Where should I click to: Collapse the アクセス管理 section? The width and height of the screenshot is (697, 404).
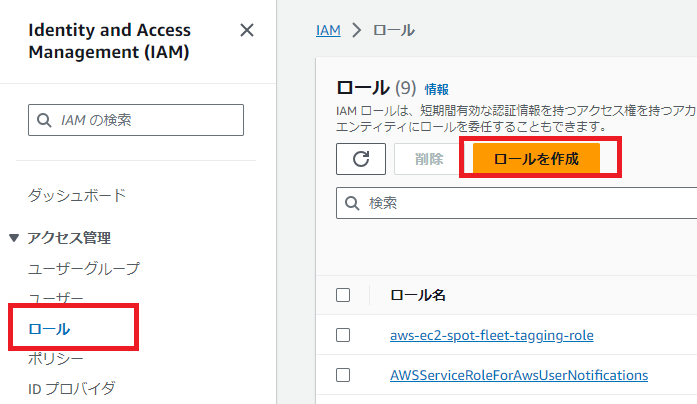(x=14, y=238)
